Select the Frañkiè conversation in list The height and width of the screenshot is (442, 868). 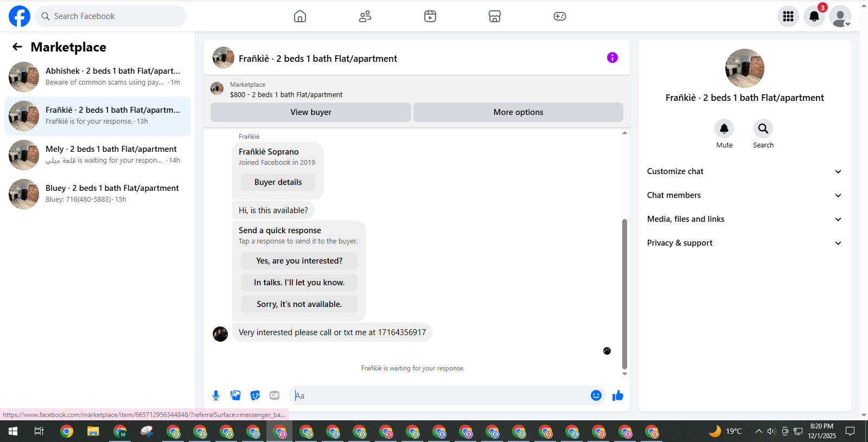(98, 116)
